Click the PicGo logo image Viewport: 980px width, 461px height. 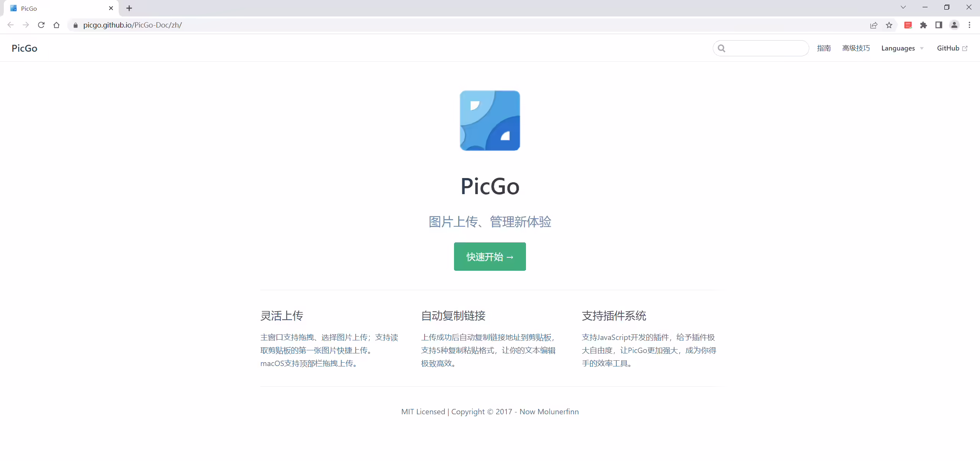point(490,121)
